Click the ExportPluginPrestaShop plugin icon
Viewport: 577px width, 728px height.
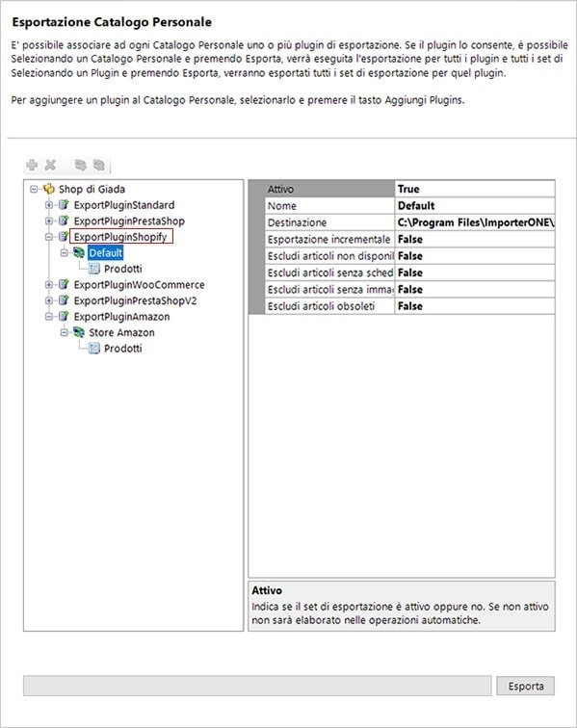(64, 221)
